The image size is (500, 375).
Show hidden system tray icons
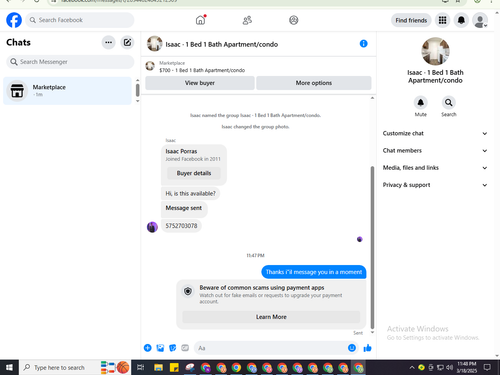pos(412,367)
